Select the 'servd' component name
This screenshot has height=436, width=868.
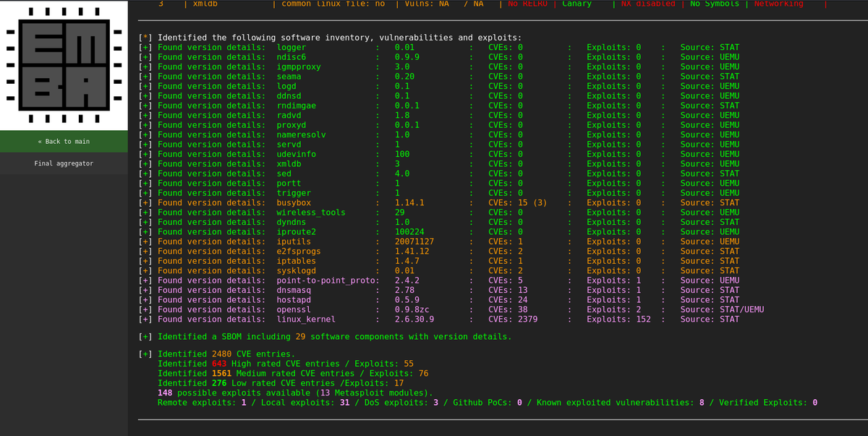pos(289,145)
